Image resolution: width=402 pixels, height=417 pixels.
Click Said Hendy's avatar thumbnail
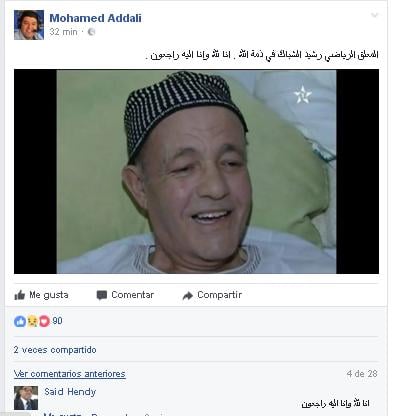click(x=26, y=398)
